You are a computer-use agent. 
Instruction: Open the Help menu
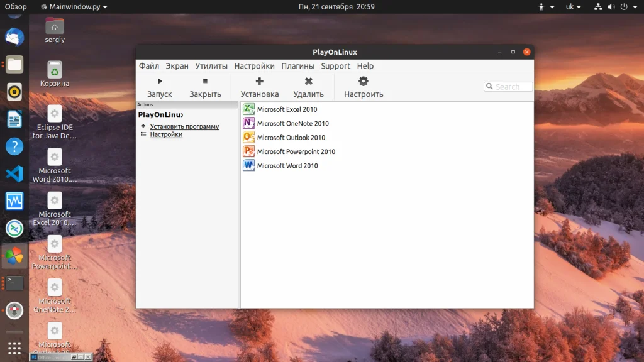tap(365, 66)
